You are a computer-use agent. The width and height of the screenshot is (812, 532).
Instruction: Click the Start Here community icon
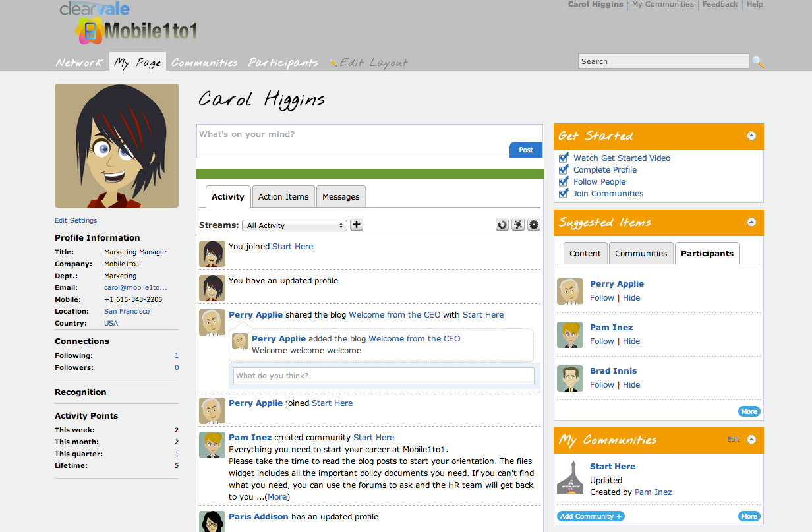(x=570, y=477)
